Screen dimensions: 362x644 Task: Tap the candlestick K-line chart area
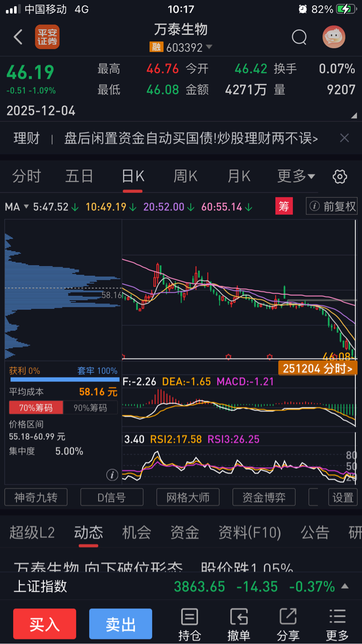(x=239, y=290)
